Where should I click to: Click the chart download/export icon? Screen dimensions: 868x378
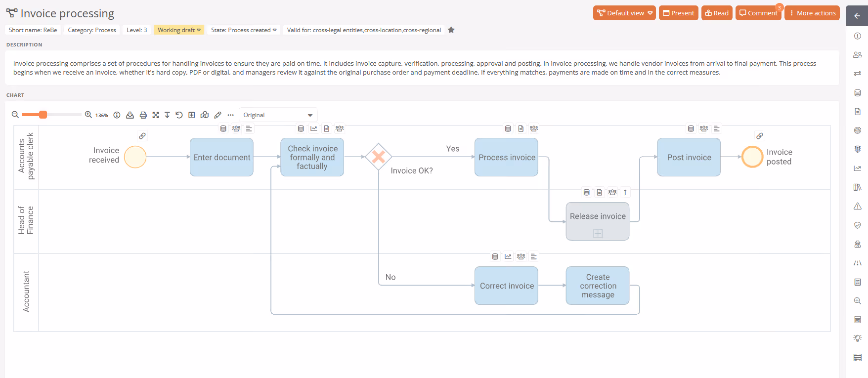coord(130,115)
